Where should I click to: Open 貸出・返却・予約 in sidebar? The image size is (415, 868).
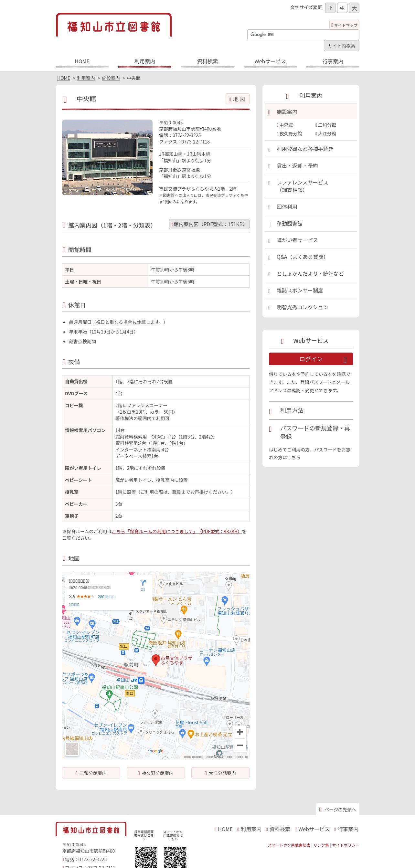click(x=311, y=166)
